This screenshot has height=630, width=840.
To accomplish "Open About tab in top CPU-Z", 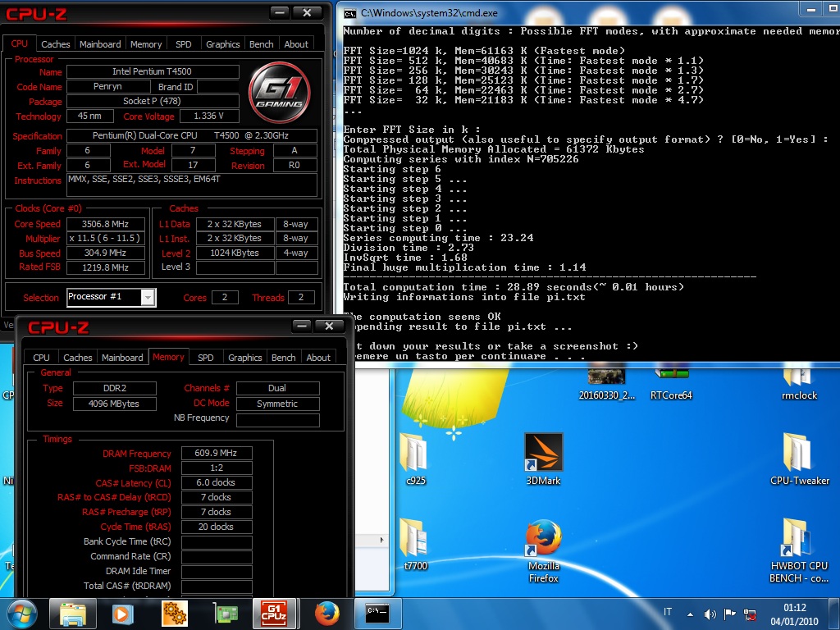I will [x=295, y=44].
